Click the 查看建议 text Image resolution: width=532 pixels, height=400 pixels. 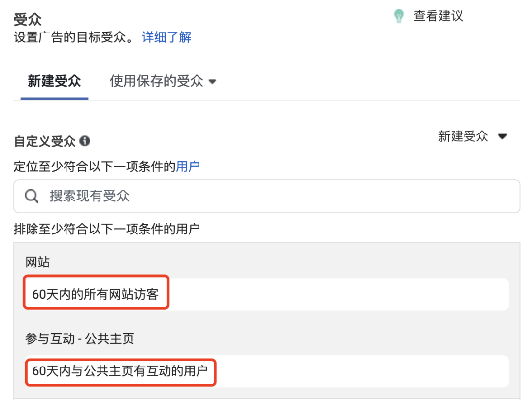coord(438,15)
